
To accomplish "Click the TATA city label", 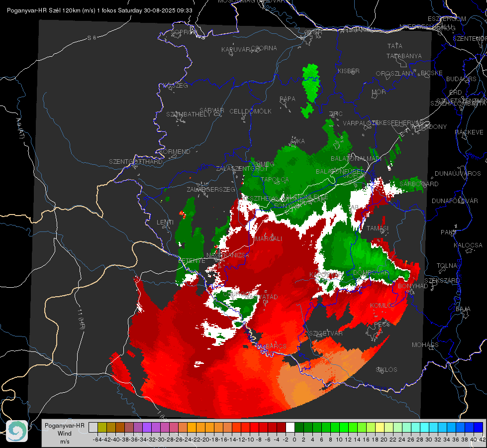I will tap(395, 46).
